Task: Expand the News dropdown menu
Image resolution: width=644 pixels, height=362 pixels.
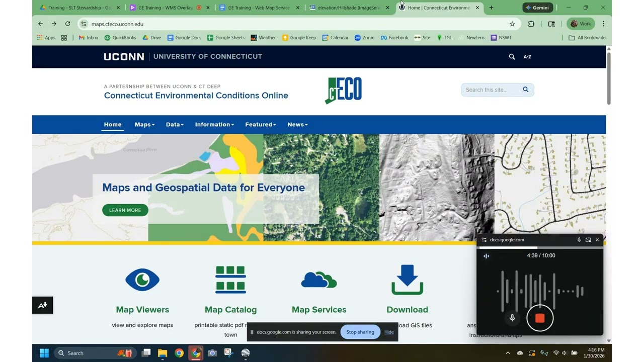Action: tap(297, 124)
